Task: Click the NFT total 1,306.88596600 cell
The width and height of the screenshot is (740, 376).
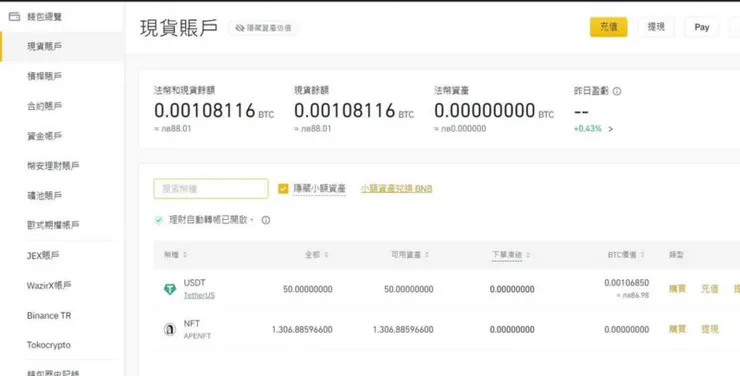Action: [x=302, y=330]
